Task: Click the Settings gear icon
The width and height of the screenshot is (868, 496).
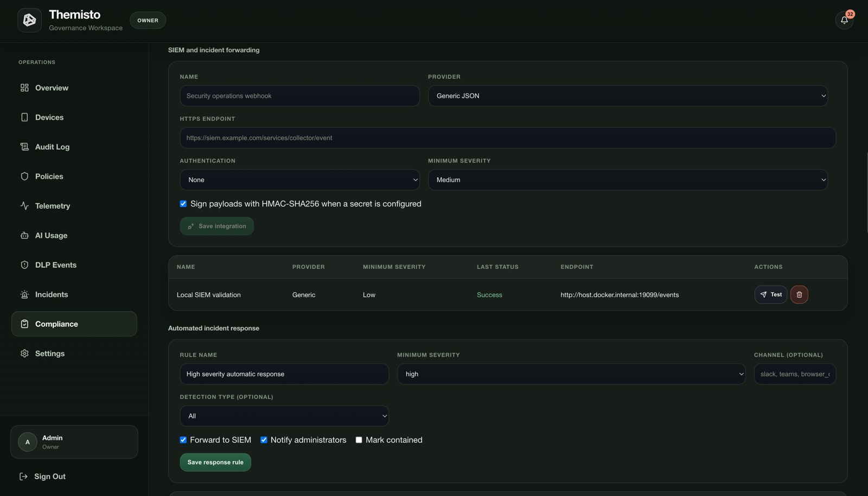Action: pos(24,353)
